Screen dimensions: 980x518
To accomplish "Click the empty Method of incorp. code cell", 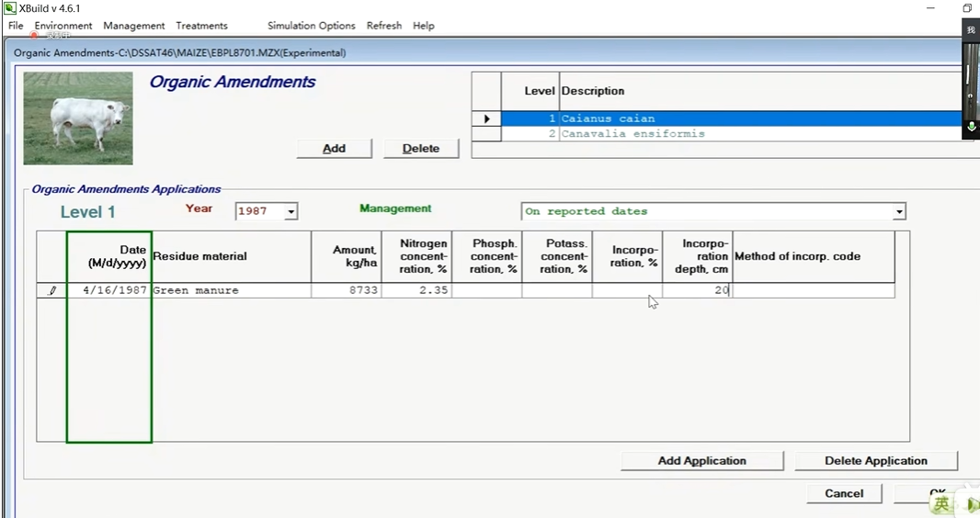I will (813, 290).
